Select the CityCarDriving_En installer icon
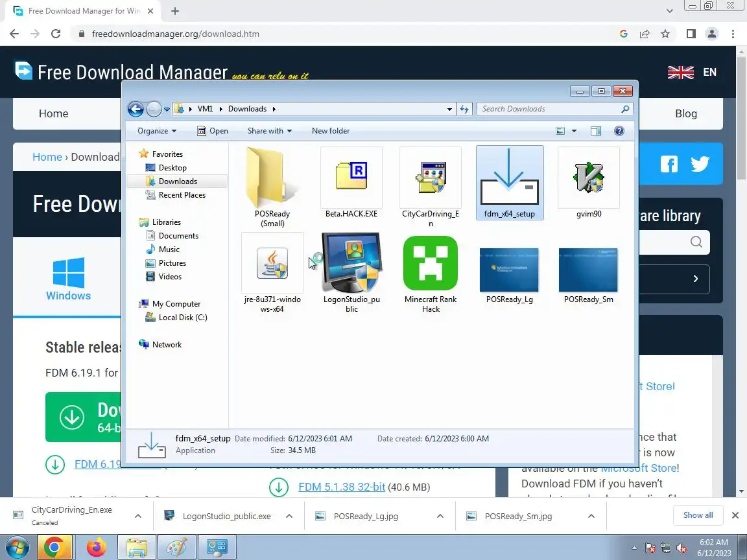747x560 pixels. click(430, 177)
